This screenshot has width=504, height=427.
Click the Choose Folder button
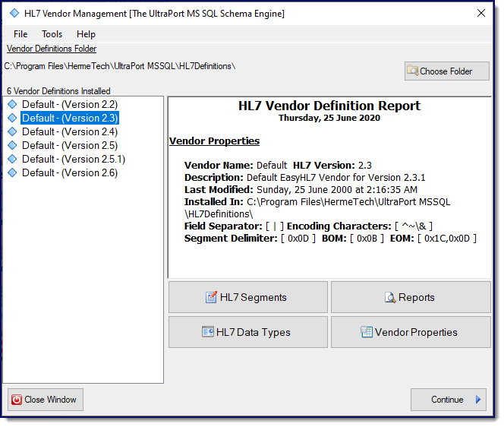(x=447, y=71)
